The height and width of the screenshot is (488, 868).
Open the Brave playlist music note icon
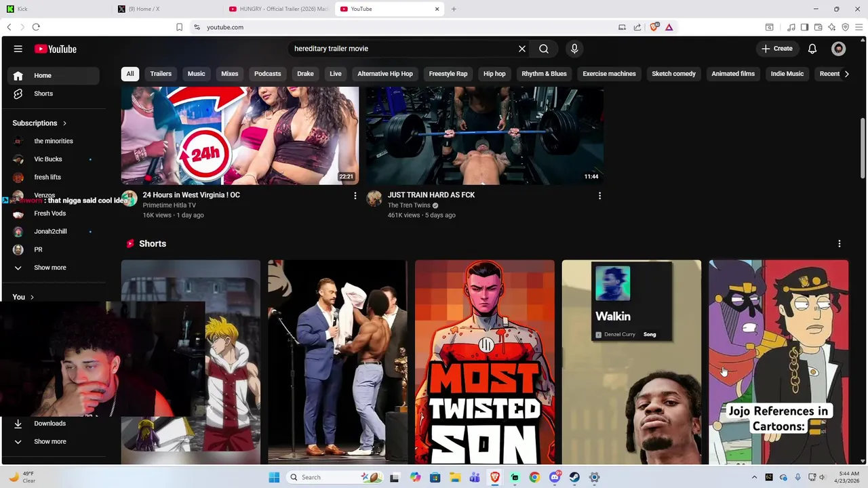[x=791, y=27]
